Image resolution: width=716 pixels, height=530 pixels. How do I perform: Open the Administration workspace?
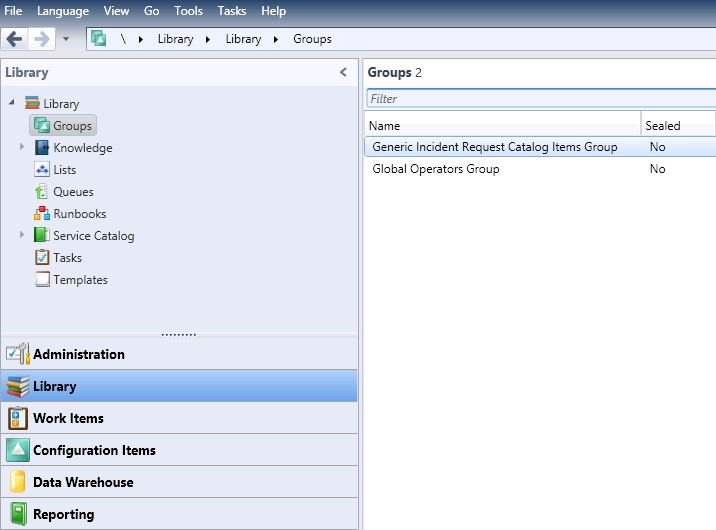coord(179,354)
